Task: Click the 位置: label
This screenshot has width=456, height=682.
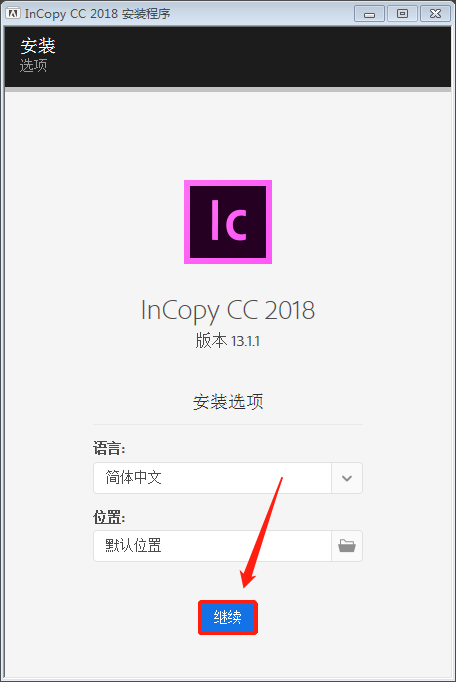Action: pyautogui.click(x=109, y=518)
